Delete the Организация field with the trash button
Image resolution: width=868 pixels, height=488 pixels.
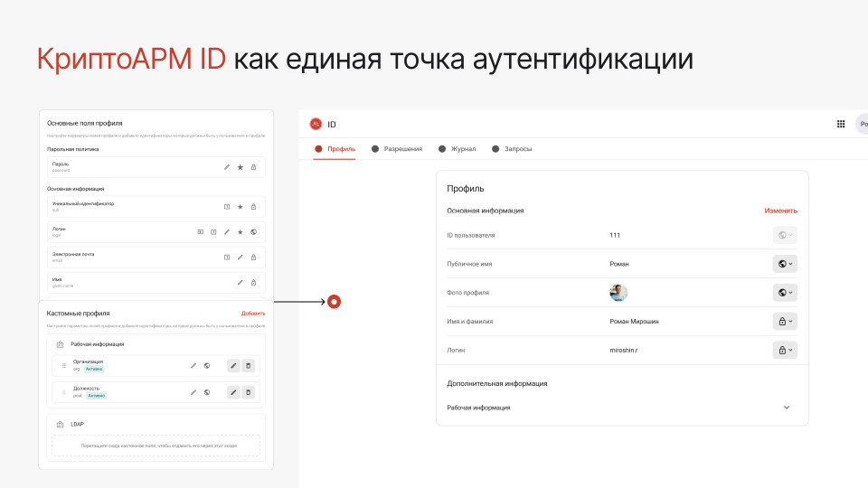pos(248,366)
